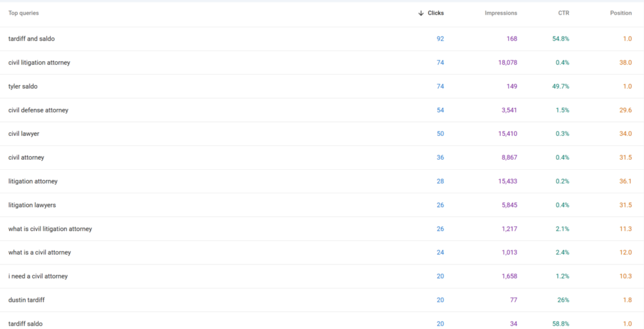The width and height of the screenshot is (644, 329).
Task: Click the 3,541 impressions value
Action: tap(509, 111)
